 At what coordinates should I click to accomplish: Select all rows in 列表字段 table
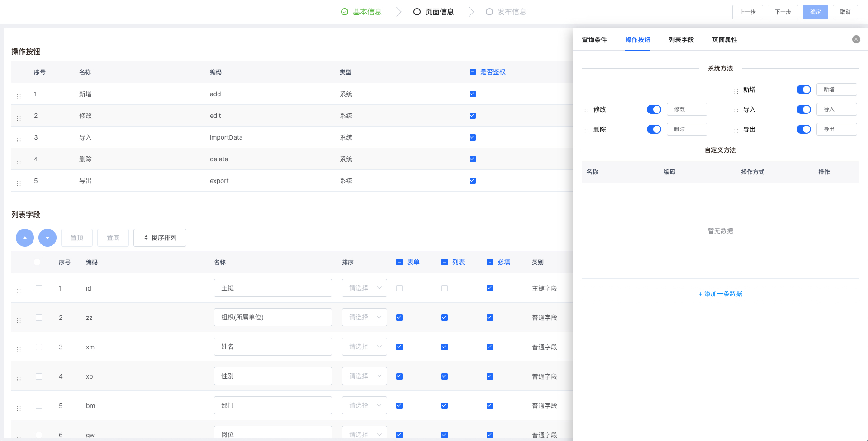click(37, 262)
